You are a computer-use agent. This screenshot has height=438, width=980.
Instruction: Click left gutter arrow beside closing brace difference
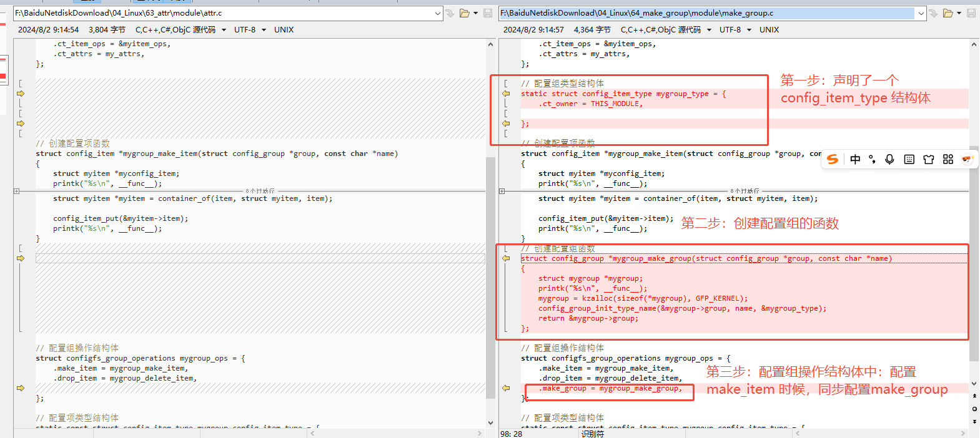[x=21, y=124]
